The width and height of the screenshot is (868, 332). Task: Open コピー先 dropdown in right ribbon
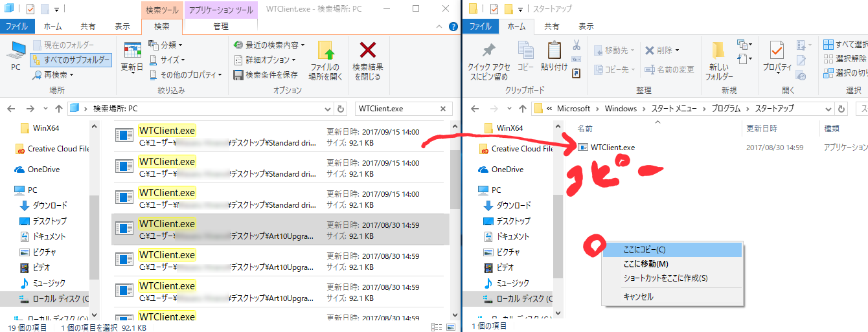(613, 69)
